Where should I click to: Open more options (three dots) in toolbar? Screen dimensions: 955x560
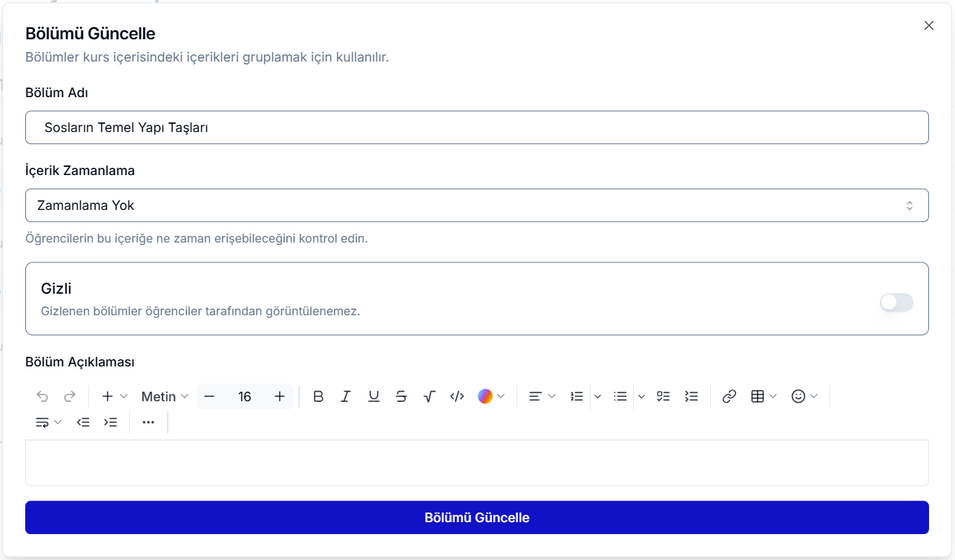(148, 422)
